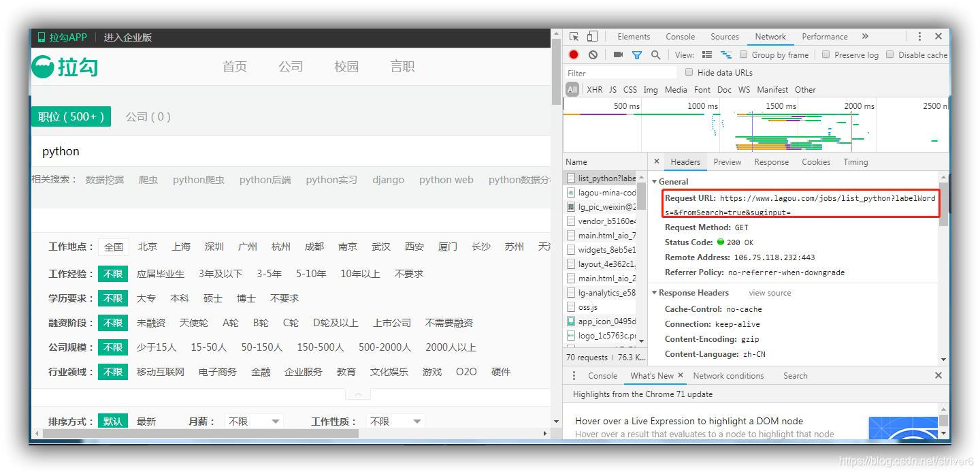Screen dimensions: 980x474
Task: Switch to the Performance tab
Action: coord(824,37)
